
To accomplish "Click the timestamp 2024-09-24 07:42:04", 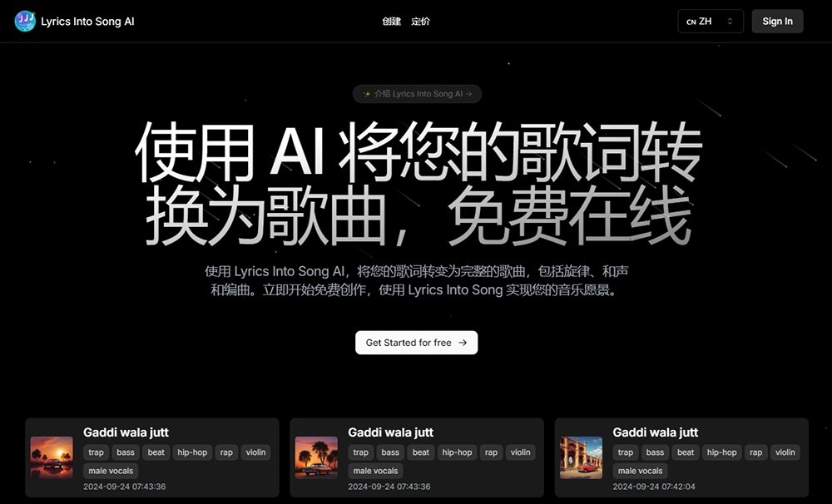I will [x=654, y=487].
